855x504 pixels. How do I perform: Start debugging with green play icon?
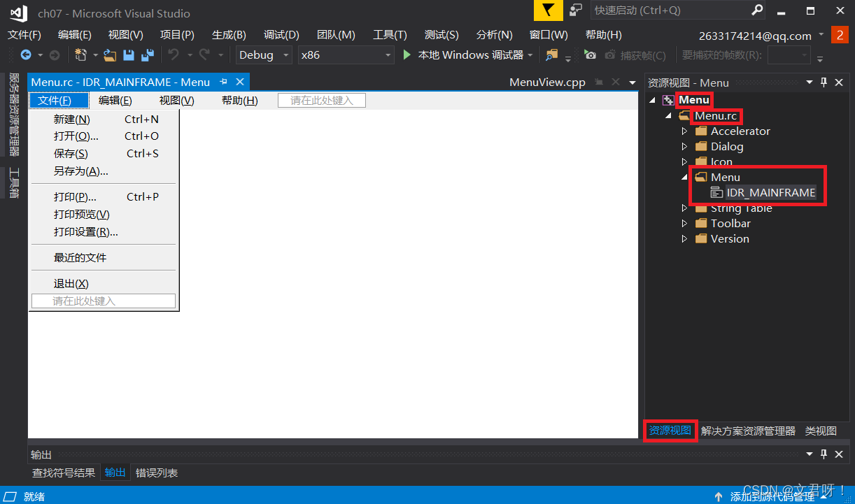click(x=407, y=55)
